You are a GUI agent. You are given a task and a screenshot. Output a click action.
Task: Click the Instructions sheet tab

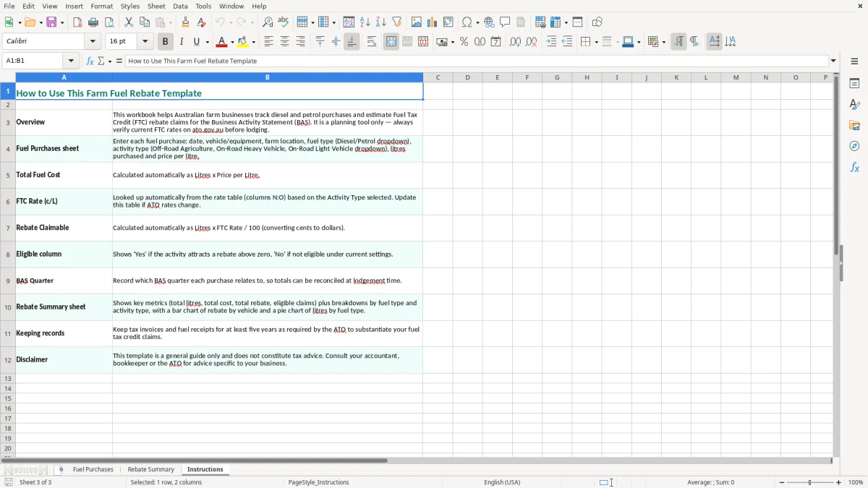[205, 470]
